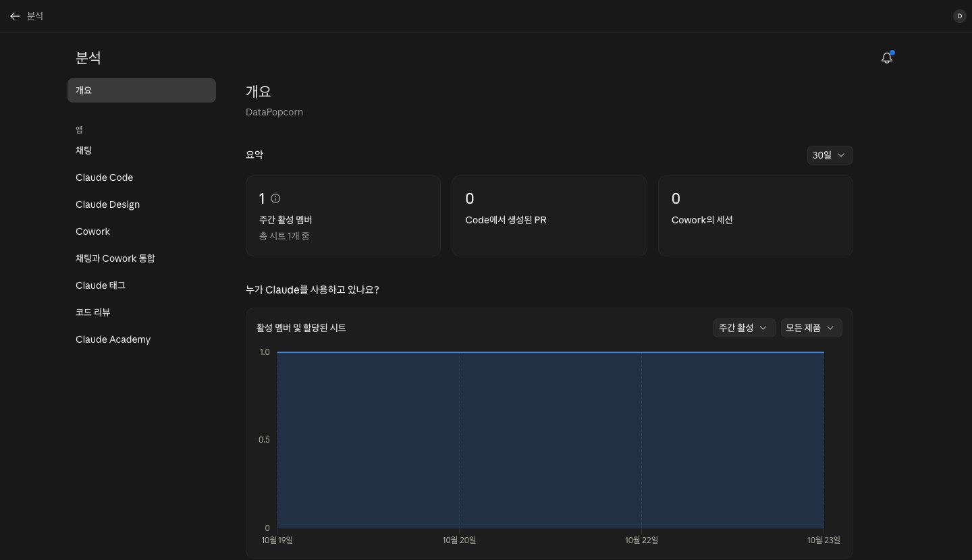Viewport: 972px width, 560px height.
Task: Expand the 주간 활성 dropdown
Action: pyautogui.click(x=744, y=328)
